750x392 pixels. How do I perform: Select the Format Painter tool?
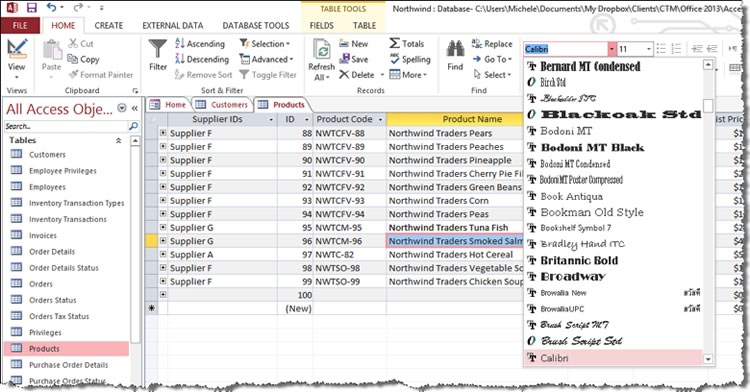coord(101,75)
